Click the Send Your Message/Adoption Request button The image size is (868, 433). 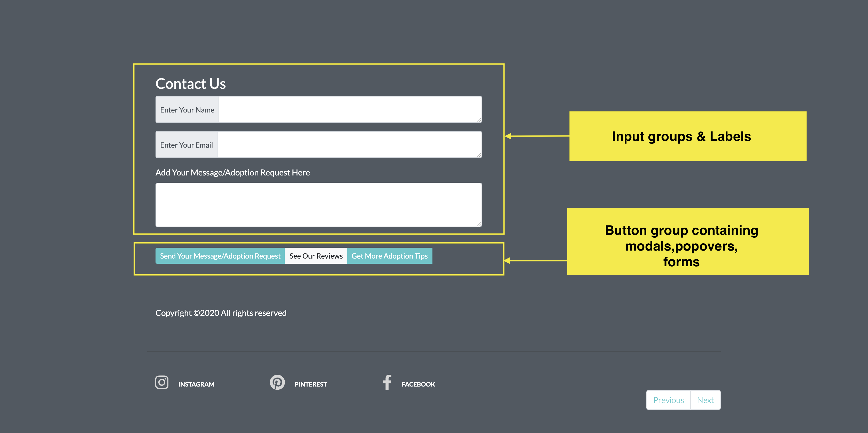click(x=220, y=256)
